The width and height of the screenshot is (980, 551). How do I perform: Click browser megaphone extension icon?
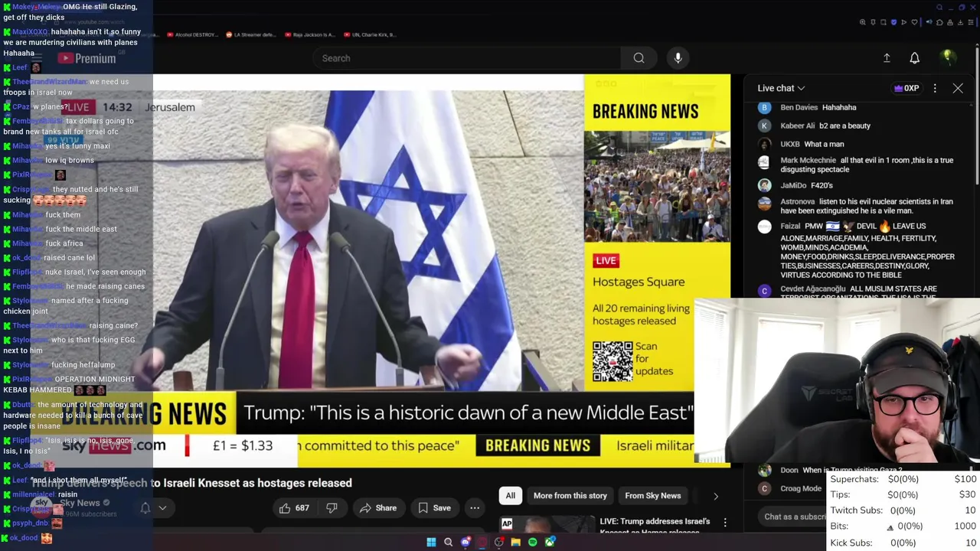point(929,22)
